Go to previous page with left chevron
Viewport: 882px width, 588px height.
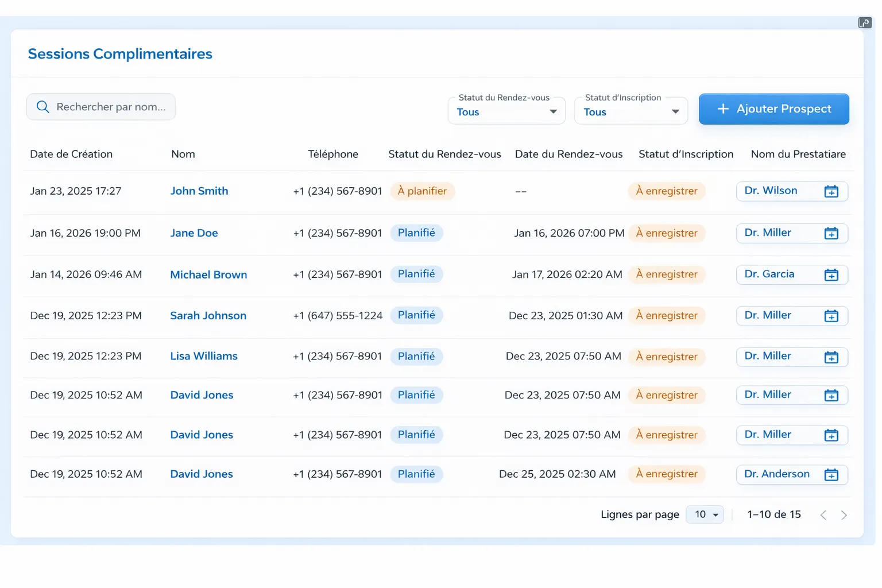point(823,515)
